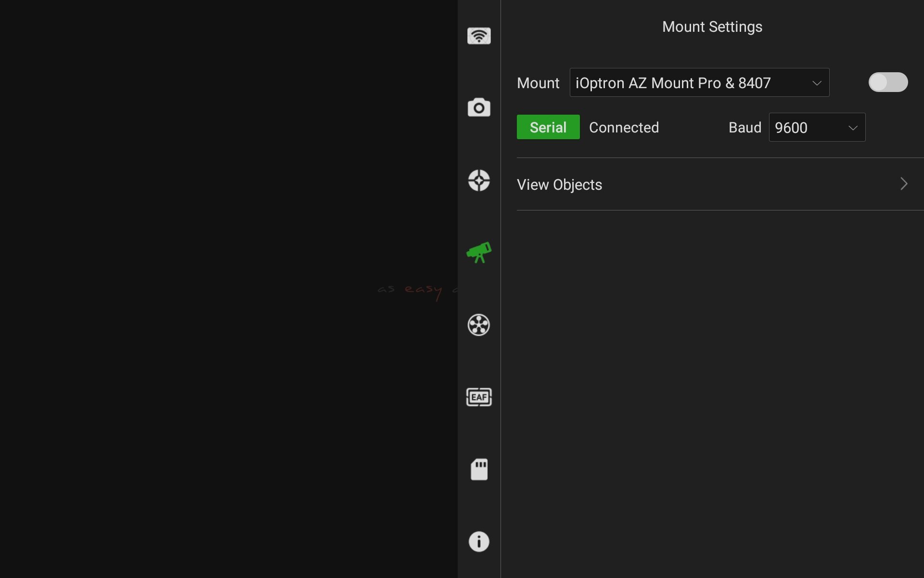Open the info about icon

(x=479, y=542)
